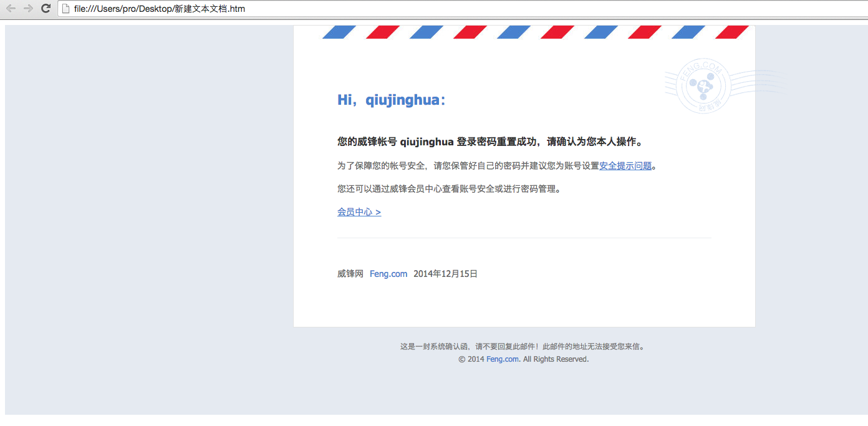
Task: Focus the address bar URL field
Action: [x=461, y=9]
